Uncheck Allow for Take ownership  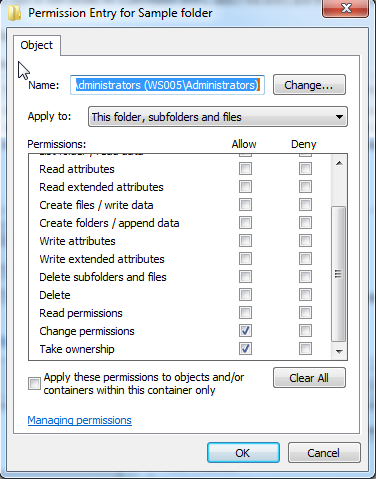(245, 349)
